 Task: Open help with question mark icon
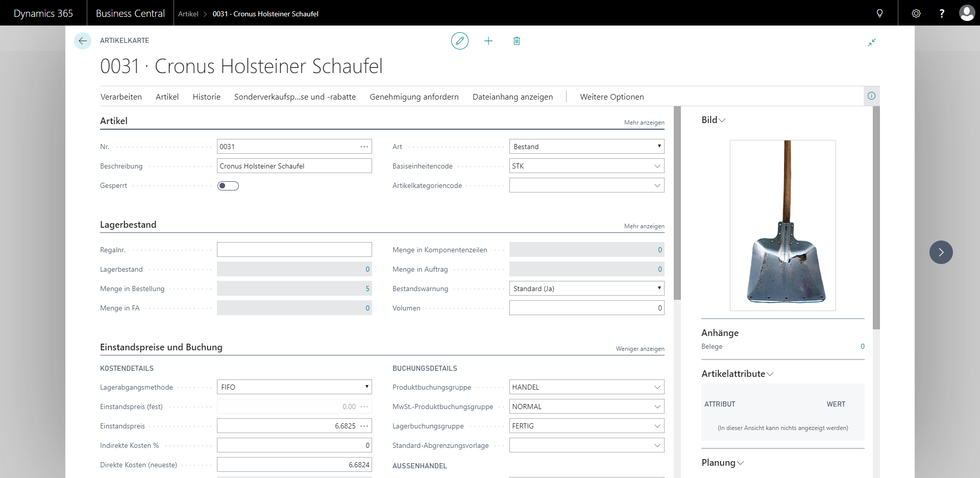[942, 13]
